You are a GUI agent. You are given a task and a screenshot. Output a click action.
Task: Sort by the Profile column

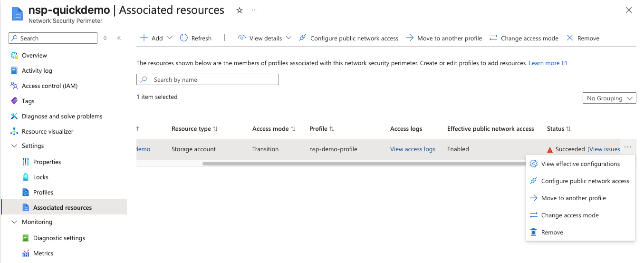322,129
